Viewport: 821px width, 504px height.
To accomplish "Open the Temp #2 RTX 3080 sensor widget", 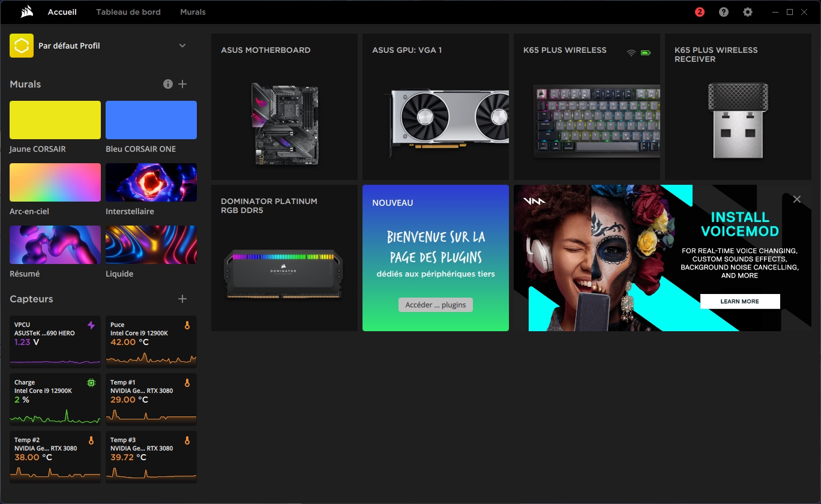I will click(55, 457).
